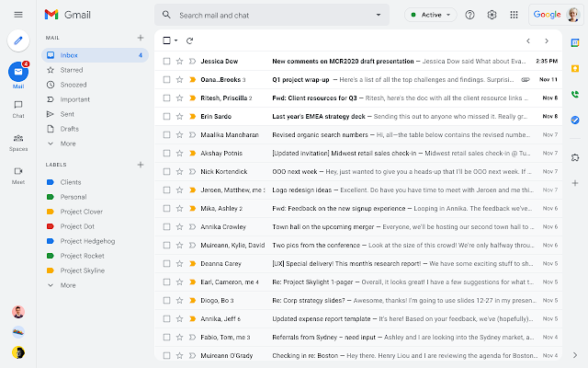588x368 pixels.
Task: Open the Settings gear icon
Action: pyautogui.click(x=492, y=15)
